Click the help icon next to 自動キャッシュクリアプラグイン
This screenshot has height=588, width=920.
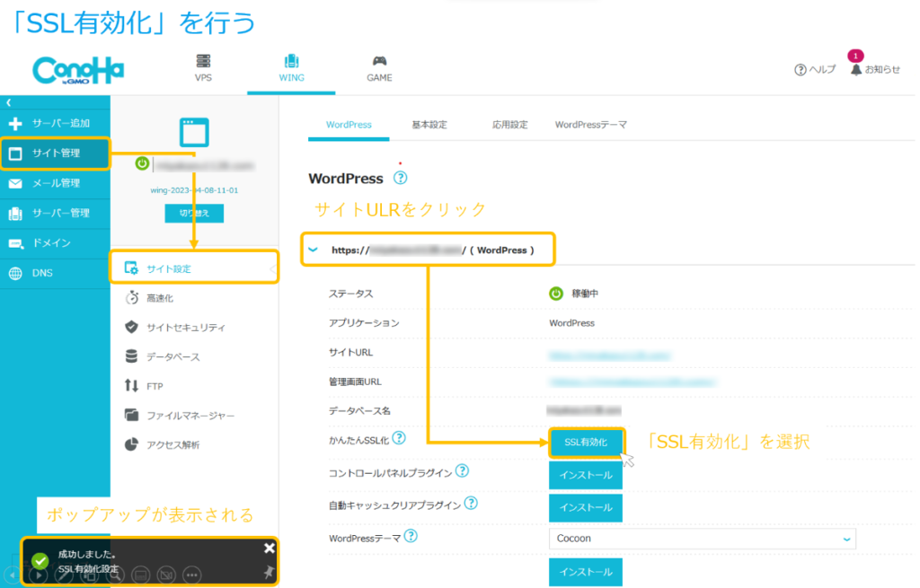point(471,503)
